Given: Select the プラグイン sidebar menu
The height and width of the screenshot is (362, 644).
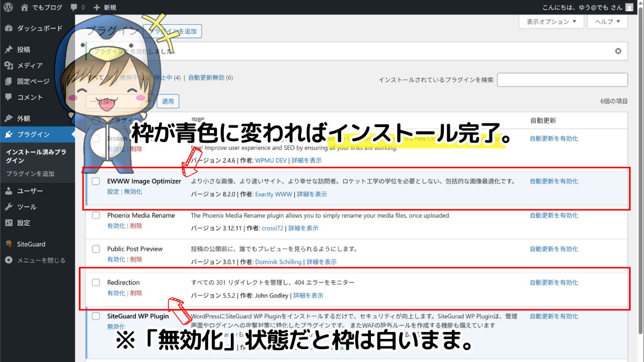Looking at the screenshot, I should (38, 134).
